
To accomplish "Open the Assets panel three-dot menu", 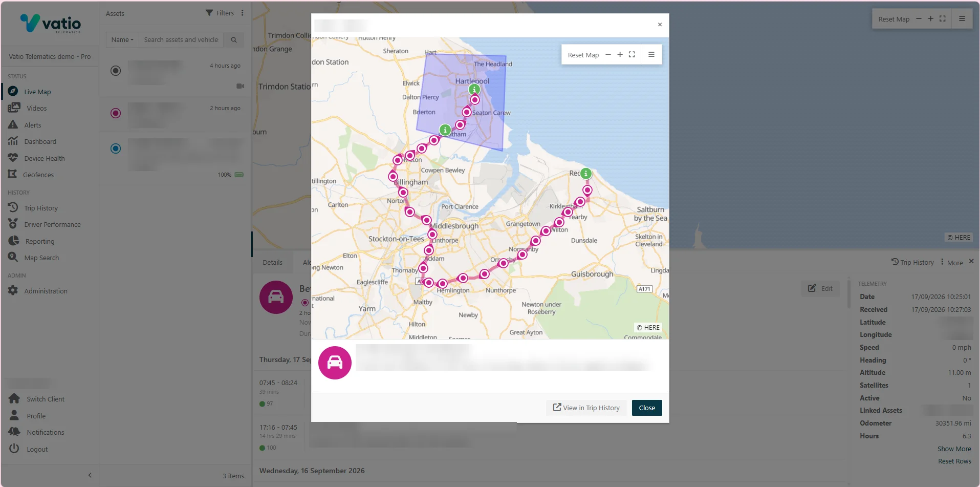I will pyautogui.click(x=243, y=13).
